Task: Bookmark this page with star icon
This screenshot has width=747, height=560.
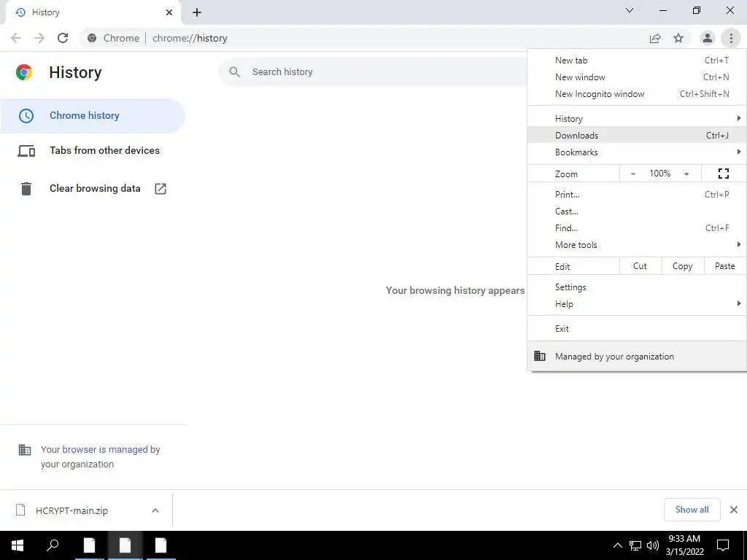Action: 678,38
